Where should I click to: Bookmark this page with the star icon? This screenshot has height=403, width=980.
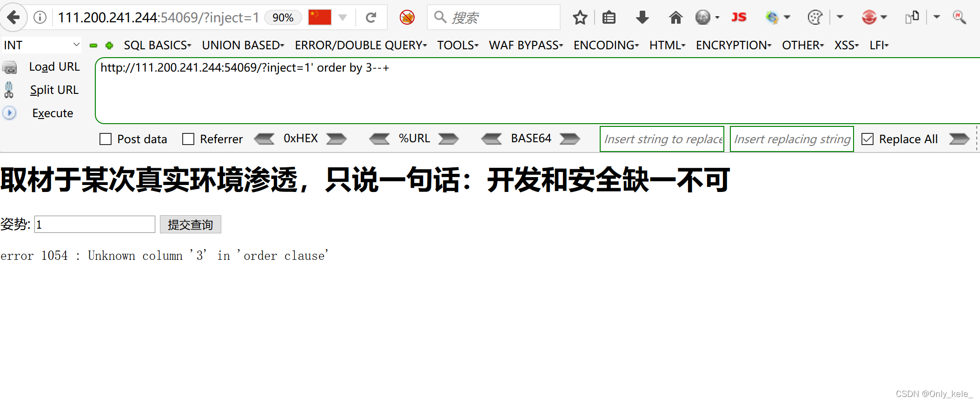click(x=580, y=18)
